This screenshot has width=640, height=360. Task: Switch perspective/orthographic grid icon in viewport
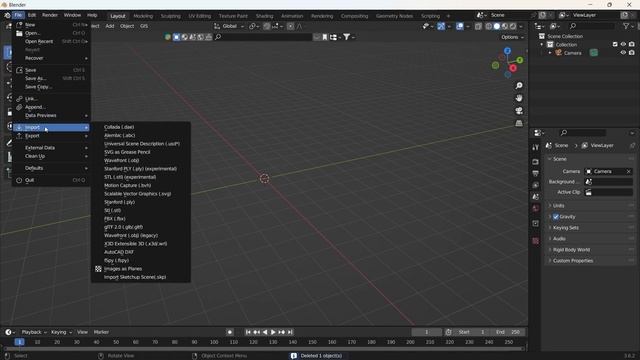click(519, 123)
